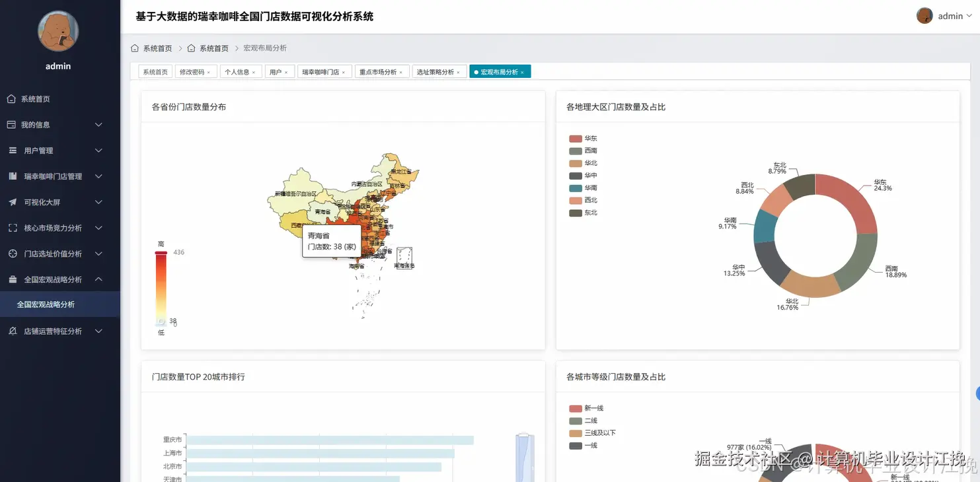Click the first home icon in breadcrumb
Screen dimensions: 980x482
pos(135,48)
